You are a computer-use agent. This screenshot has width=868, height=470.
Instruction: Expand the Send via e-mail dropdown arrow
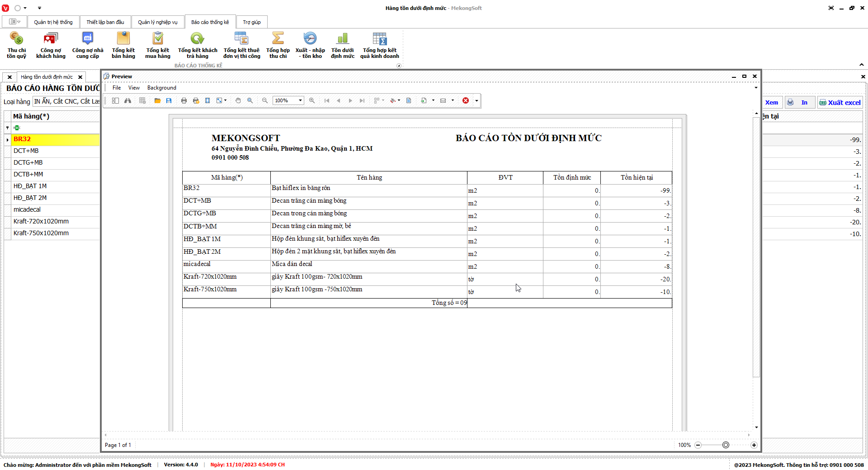pos(453,100)
